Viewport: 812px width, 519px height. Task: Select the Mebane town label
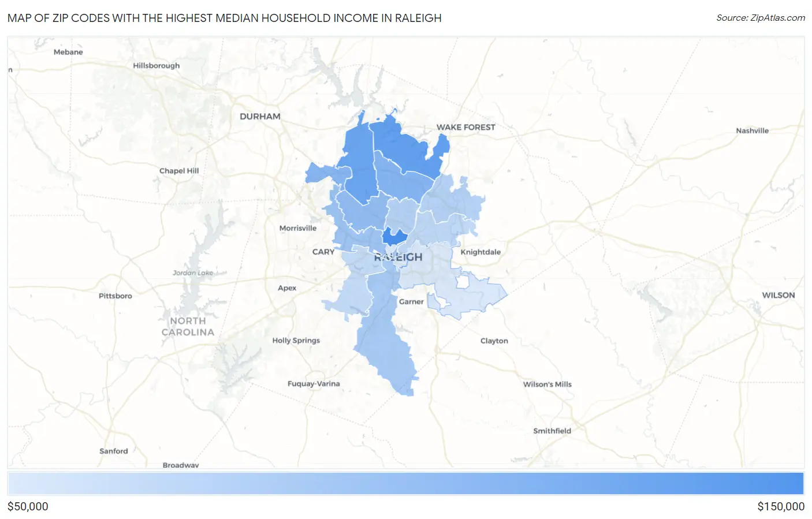pos(68,52)
